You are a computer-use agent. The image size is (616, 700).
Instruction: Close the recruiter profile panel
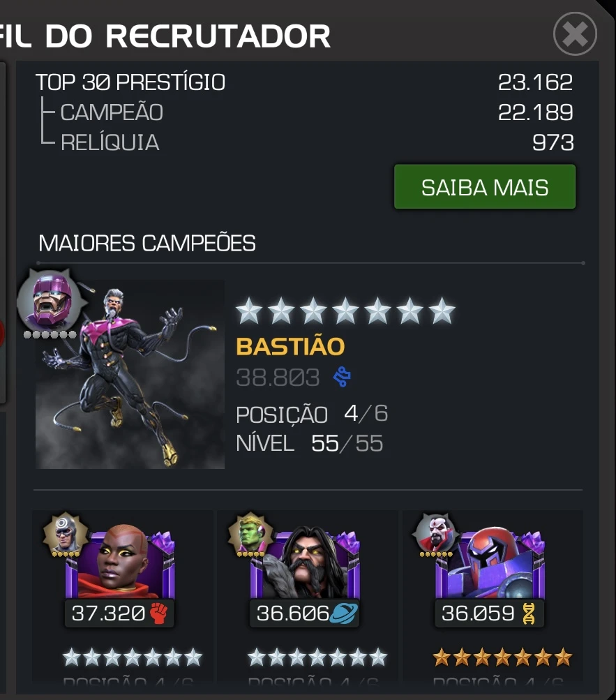pyautogui.click(x=575, y=34)
